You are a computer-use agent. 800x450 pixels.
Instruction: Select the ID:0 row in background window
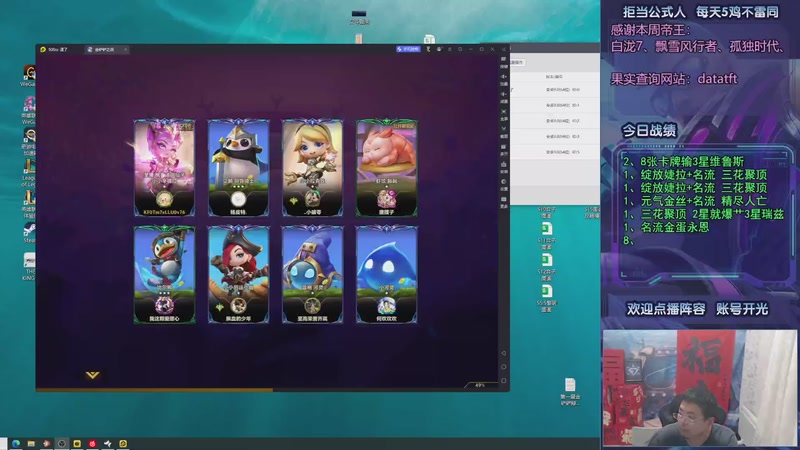pyautogui.click(x=555, y=89)
